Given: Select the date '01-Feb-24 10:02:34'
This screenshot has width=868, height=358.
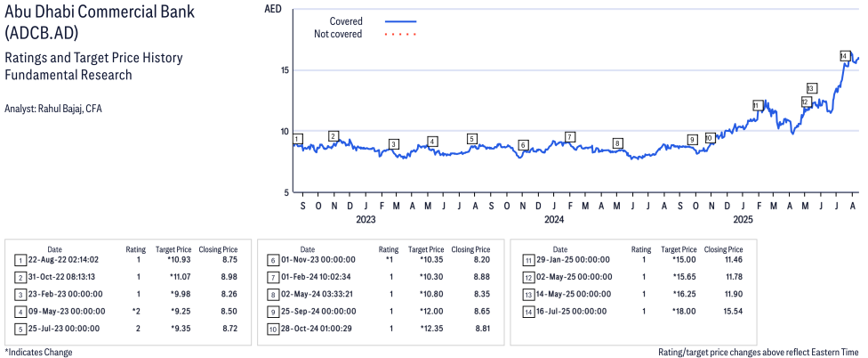Looking at the screenshot, I should pos(317,277).
